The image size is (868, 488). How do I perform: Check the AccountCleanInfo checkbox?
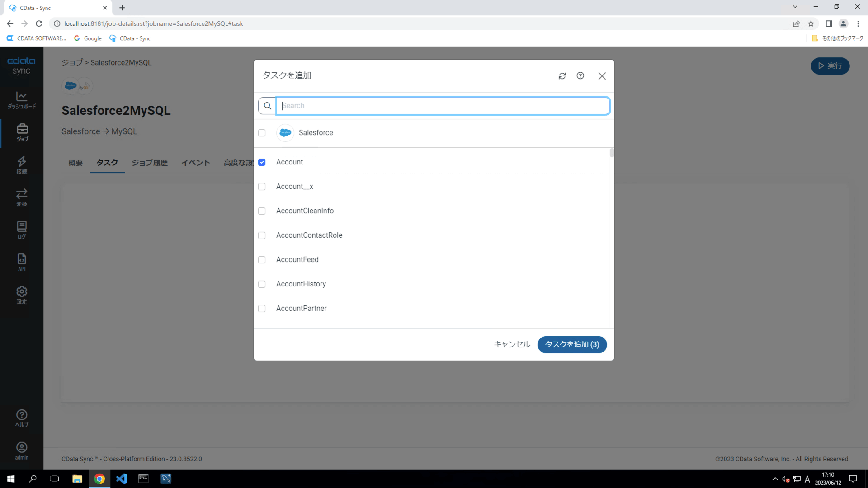point(262,211)
